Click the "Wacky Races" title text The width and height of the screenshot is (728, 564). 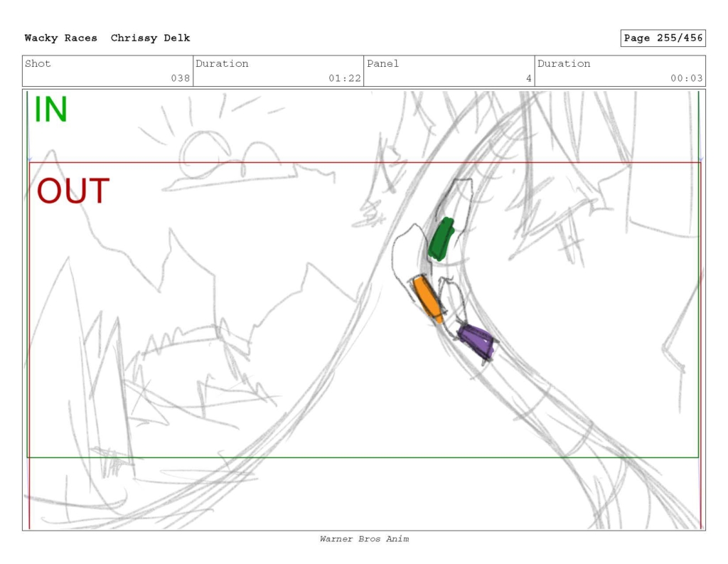coord(61,38)
